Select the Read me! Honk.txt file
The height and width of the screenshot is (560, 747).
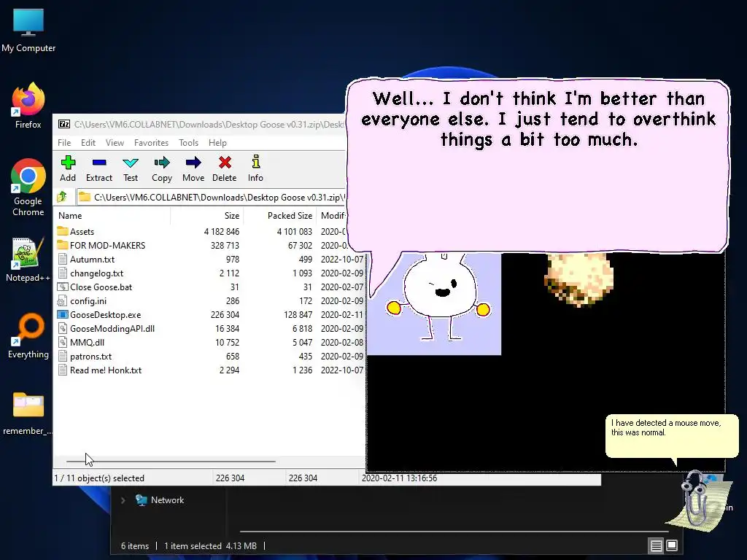209,370
